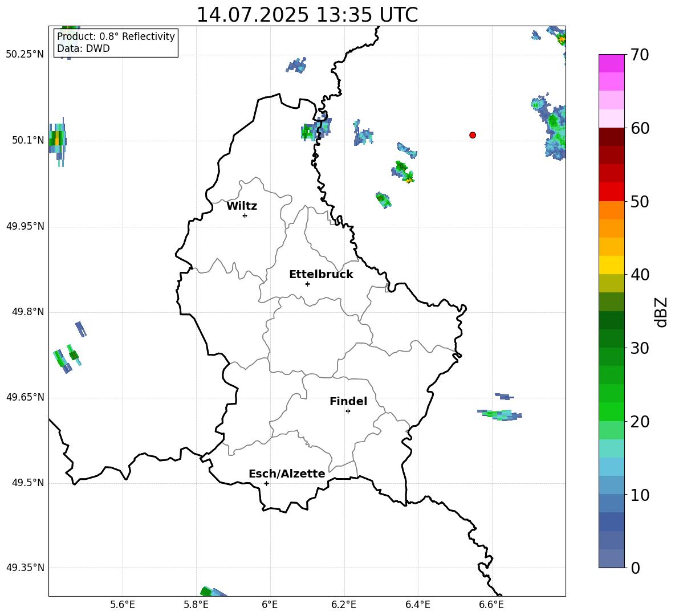The height and width of the screenshot is (616, 675).
Task: Click the Wiltz cross marker
Action: [245, 215]
